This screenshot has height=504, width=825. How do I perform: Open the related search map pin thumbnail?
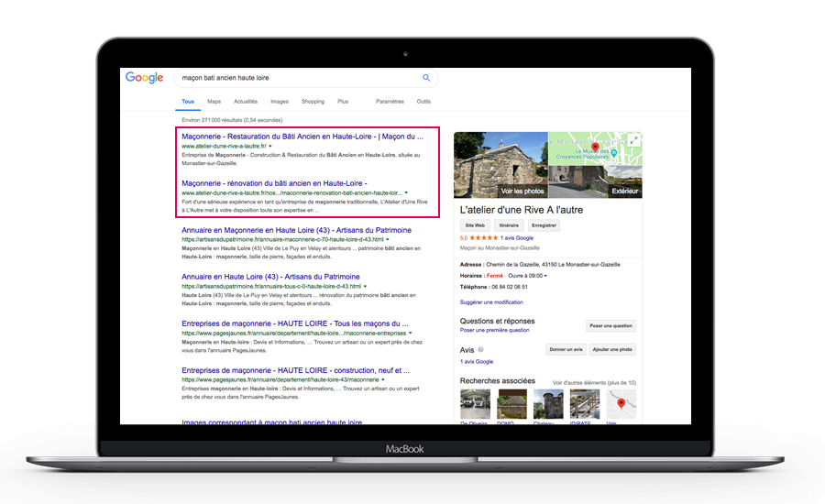coord(621,404)
